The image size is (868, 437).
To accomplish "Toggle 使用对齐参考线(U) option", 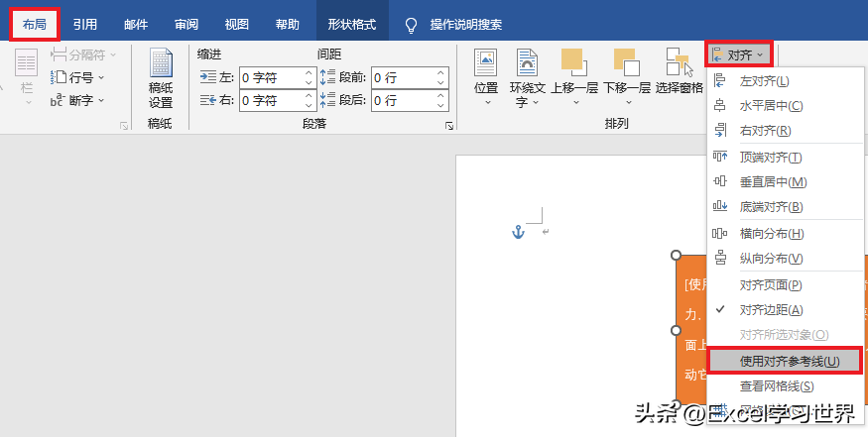I will pyautogui.click(x=785, y=361).
